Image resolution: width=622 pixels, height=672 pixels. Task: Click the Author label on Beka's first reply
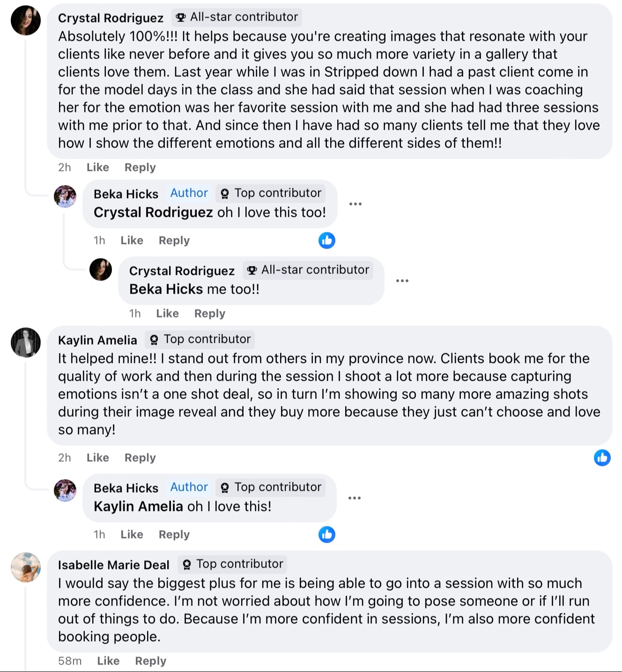(189, 193)
